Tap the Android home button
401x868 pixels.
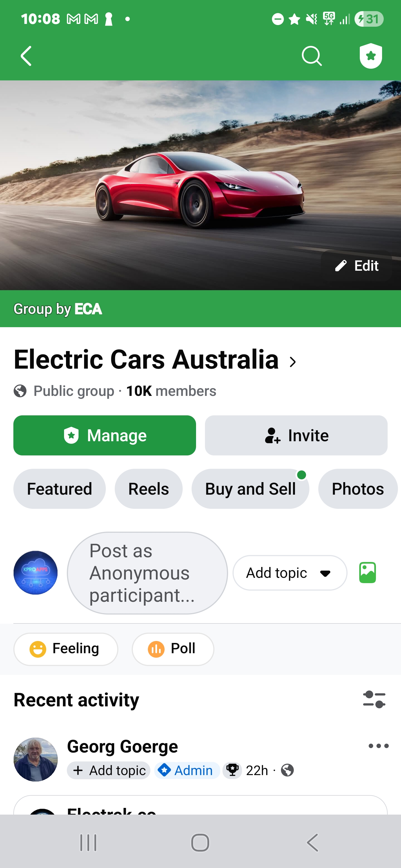(200, 843)
